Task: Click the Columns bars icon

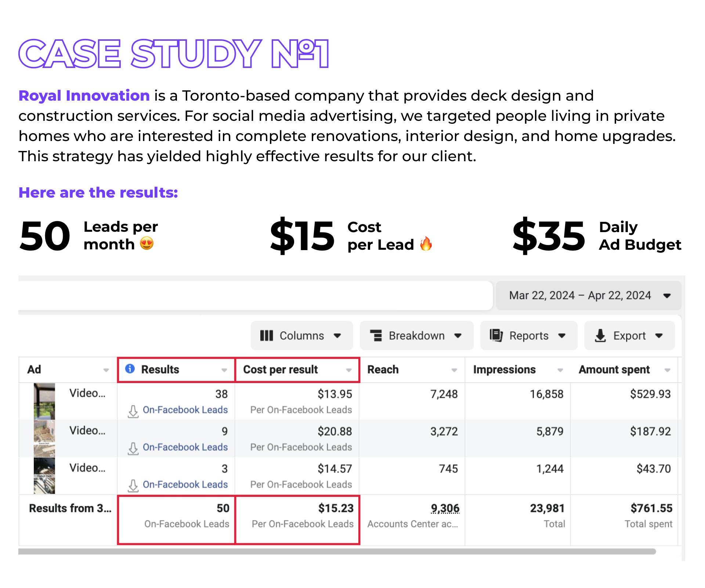Action: point(267,336)
